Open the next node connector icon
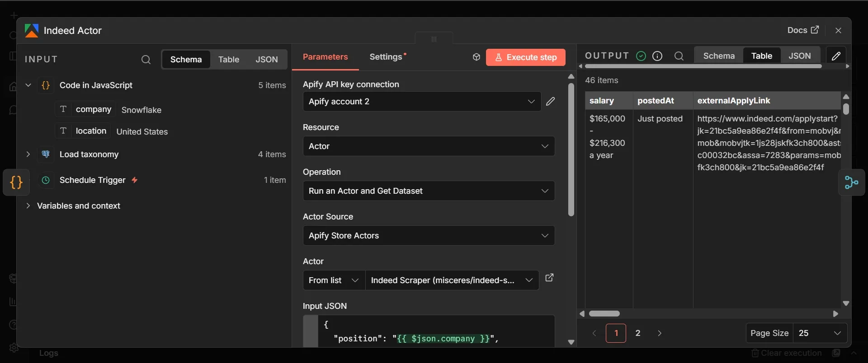Image resolution: width=868 pixels, height=363 pixels. [x=852, y=182]
